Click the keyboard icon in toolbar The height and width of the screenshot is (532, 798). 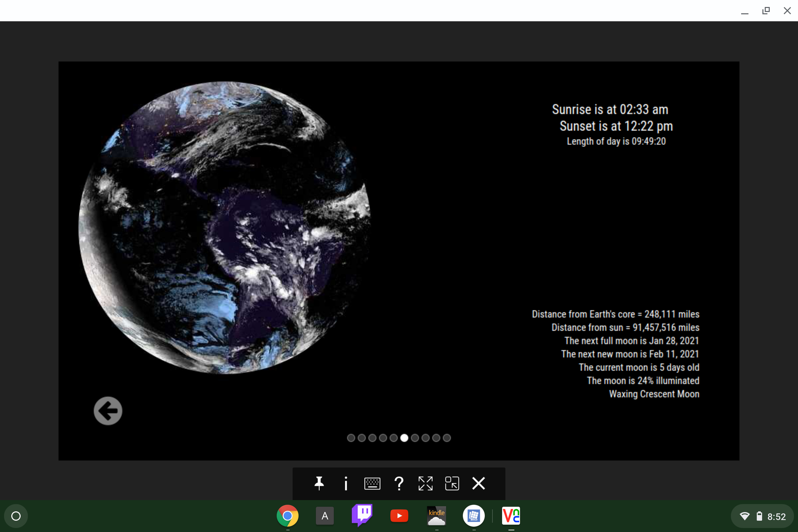click(x=372, y=483)
